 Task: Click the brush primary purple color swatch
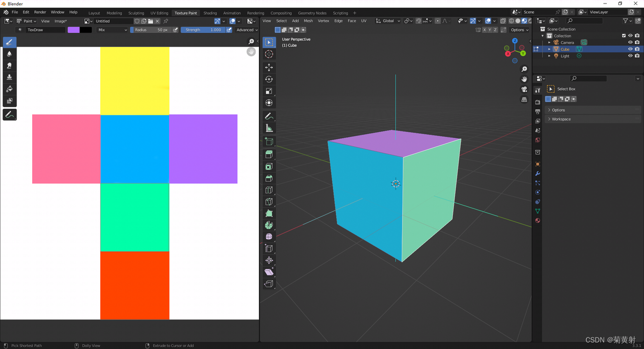click(73, 30)
